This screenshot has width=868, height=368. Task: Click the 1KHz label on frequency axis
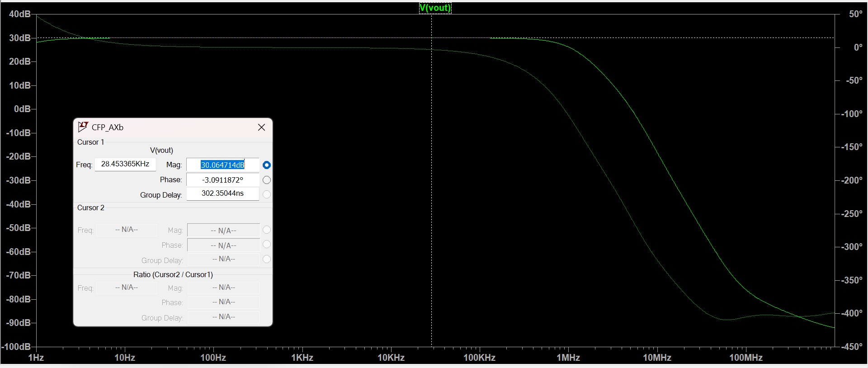tap(302, 358)
